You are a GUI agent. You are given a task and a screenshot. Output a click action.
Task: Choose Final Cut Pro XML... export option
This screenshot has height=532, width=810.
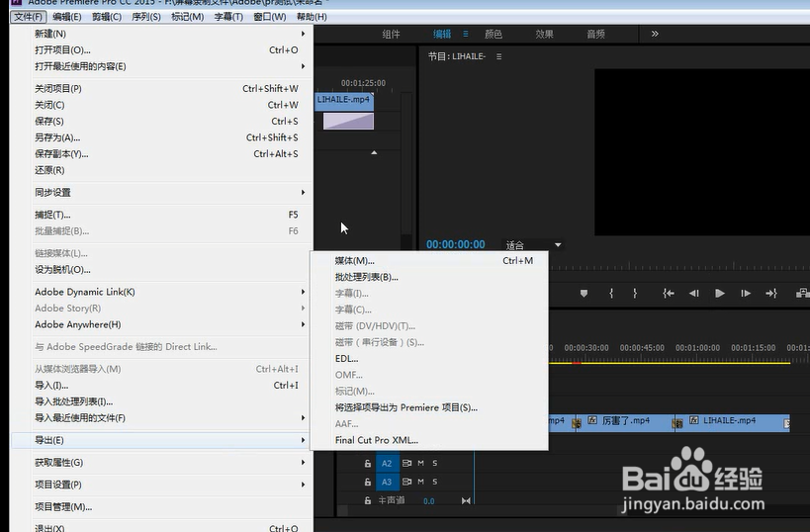pyautogui.click(x=429, y=440)
